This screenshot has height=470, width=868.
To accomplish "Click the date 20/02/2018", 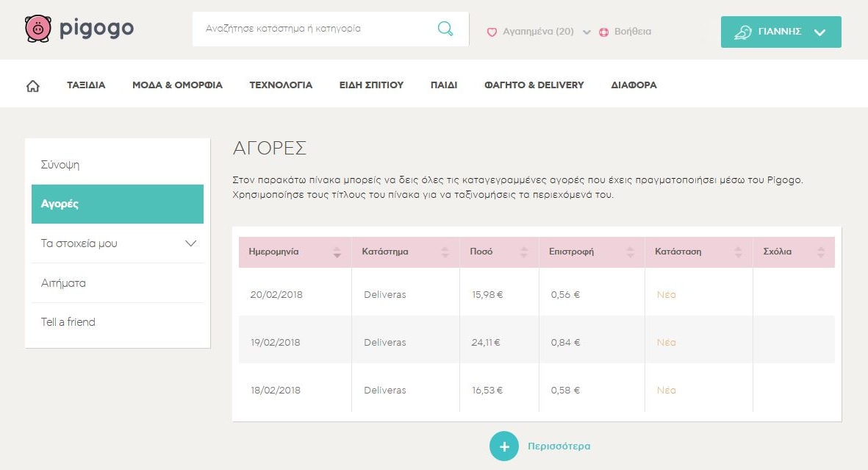I will pos(276,295).
